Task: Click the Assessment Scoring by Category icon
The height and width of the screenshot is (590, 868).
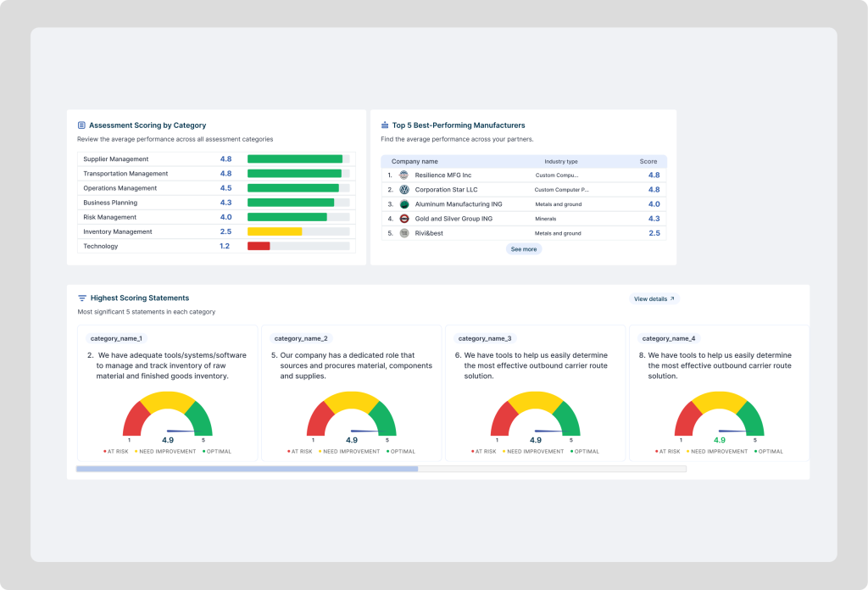Action: [x=81, y=125]
